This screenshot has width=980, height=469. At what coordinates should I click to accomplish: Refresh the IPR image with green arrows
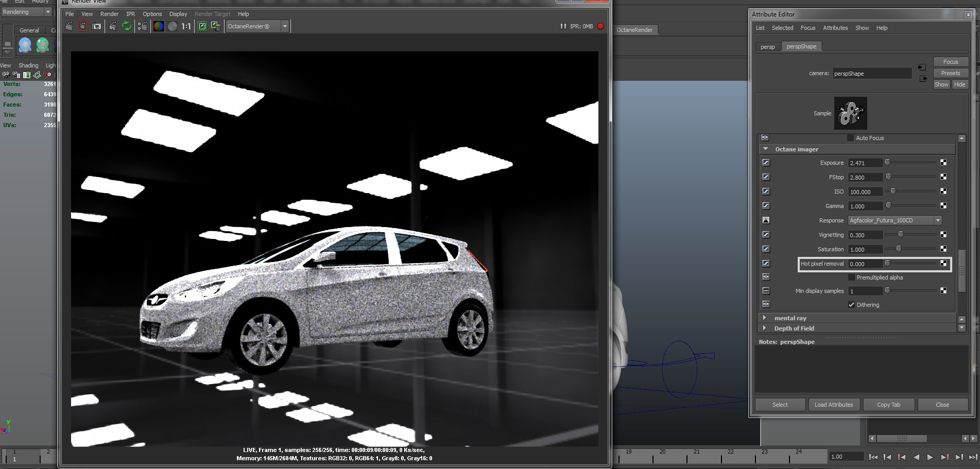127,26
